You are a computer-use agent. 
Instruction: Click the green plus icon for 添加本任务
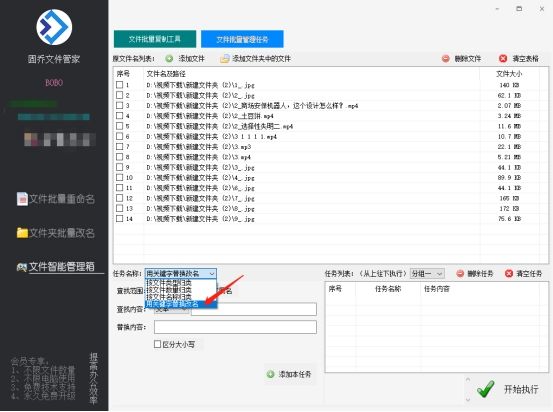coord(271,374)
